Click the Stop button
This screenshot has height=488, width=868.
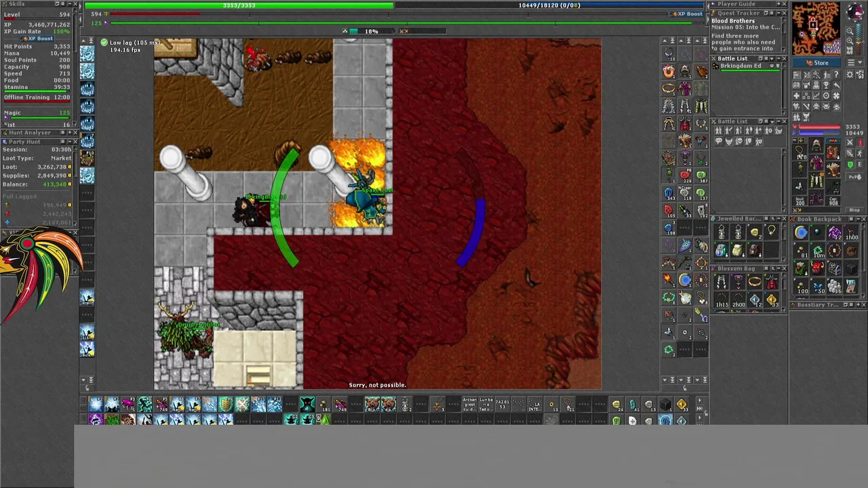[x=854, y=210]
